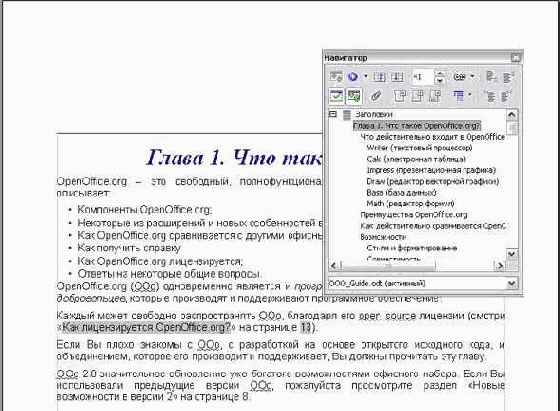Select 'Calc (электронная таблица)' heading

pos(416,159)
